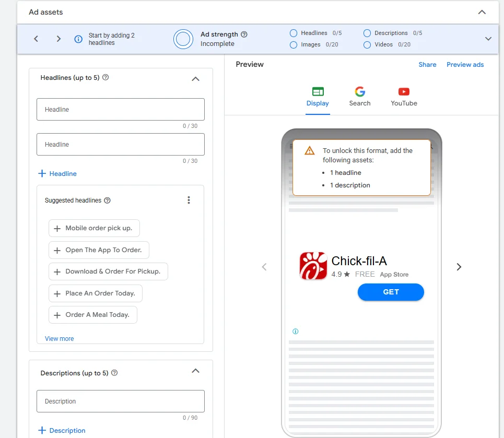Click the Descriptions 0/5 status circle
The width and height of the screenshot is (504, 438).
(x=367, y=33)
